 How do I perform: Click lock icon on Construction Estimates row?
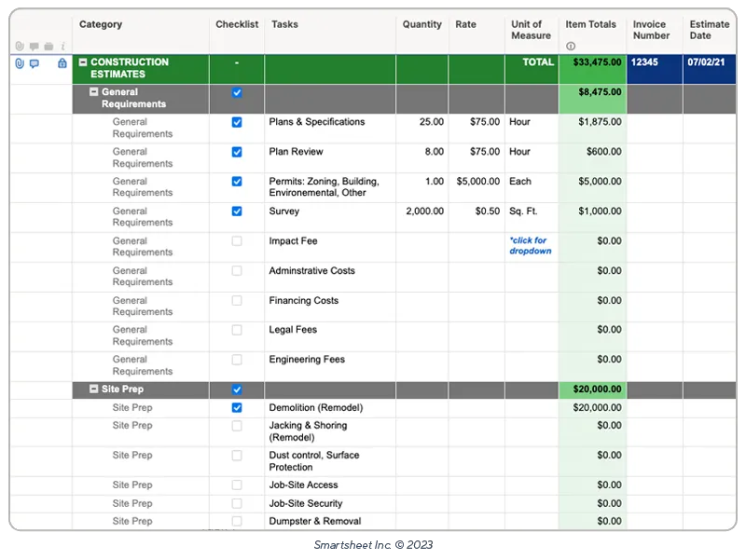[x=62, y=63]
